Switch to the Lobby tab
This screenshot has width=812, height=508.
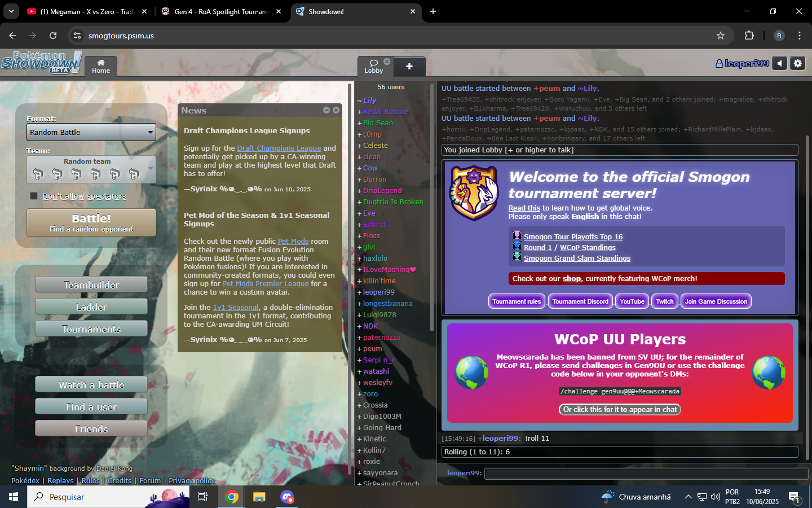pos(373,67)
